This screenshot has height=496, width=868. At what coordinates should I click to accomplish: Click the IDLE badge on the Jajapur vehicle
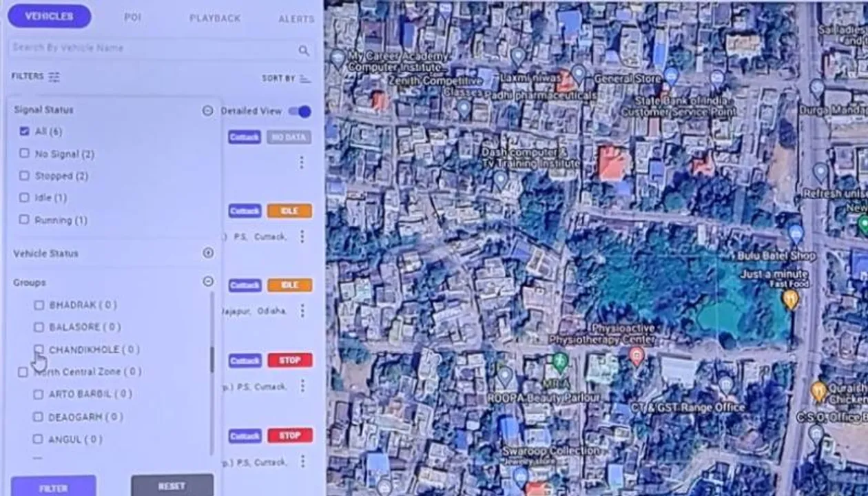290,285
